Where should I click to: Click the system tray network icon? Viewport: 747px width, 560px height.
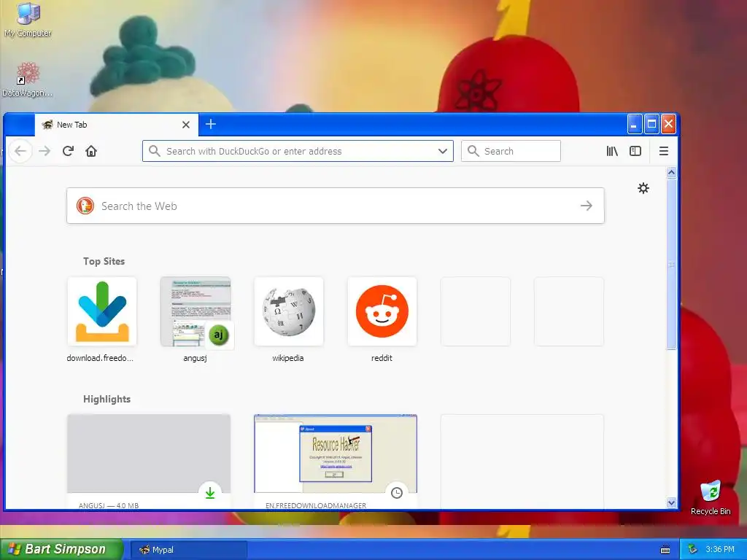(x=693, y=550)
